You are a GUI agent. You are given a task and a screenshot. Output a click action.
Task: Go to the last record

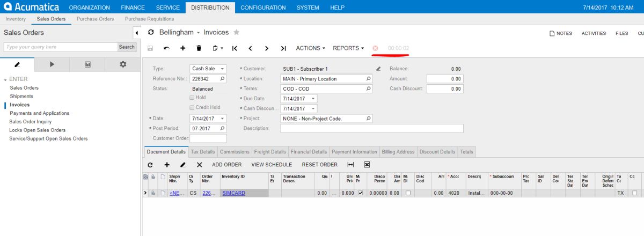point(283,48)
